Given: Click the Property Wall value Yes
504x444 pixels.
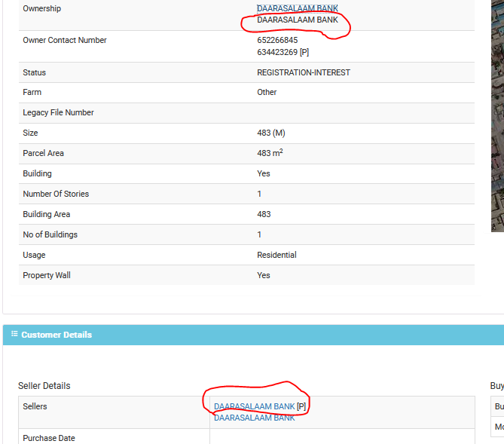Looking at the screenshot, I should [264, 275].
